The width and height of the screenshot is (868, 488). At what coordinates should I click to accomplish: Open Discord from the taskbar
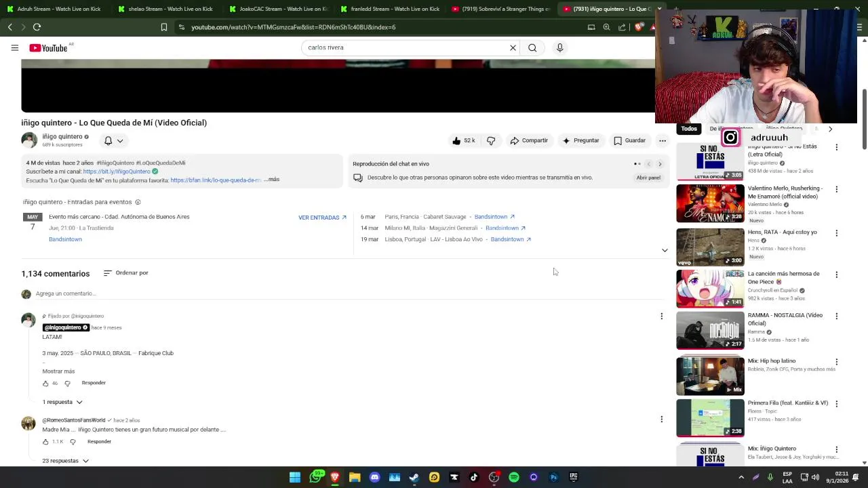(374, 477)
